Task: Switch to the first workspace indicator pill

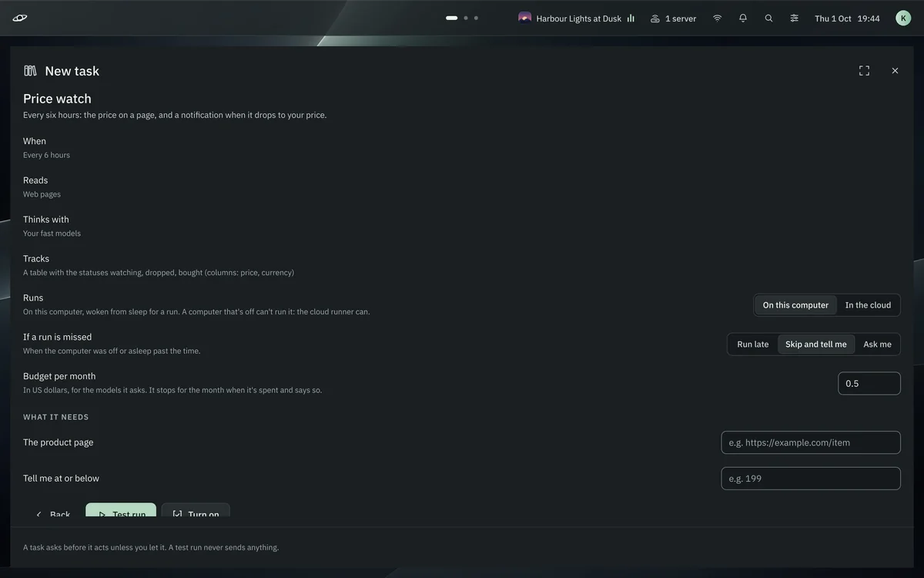Action: coord(452,18)
